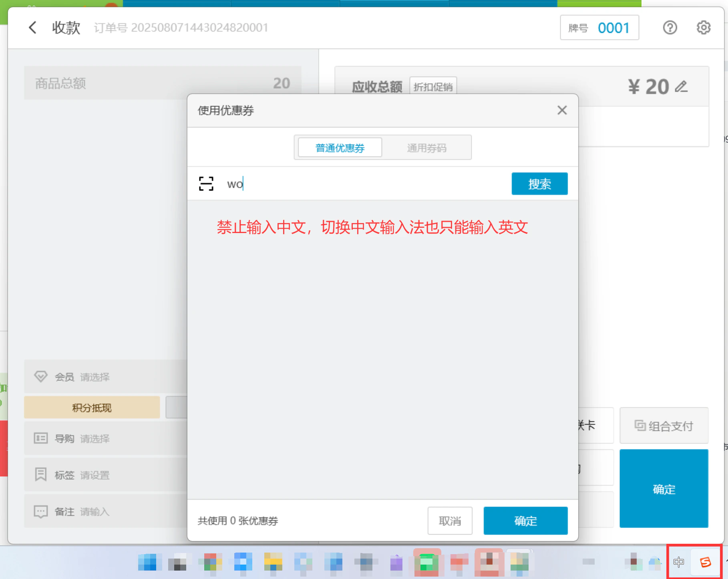This screenshot has width=728, height=579.
Task: Open the 标签 请设置 field
Action: click(105, 474)
